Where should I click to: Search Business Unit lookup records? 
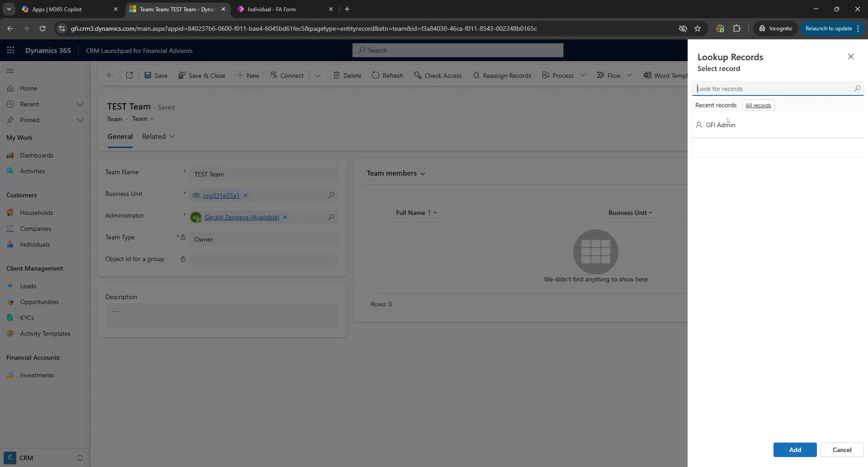[331, 195]
